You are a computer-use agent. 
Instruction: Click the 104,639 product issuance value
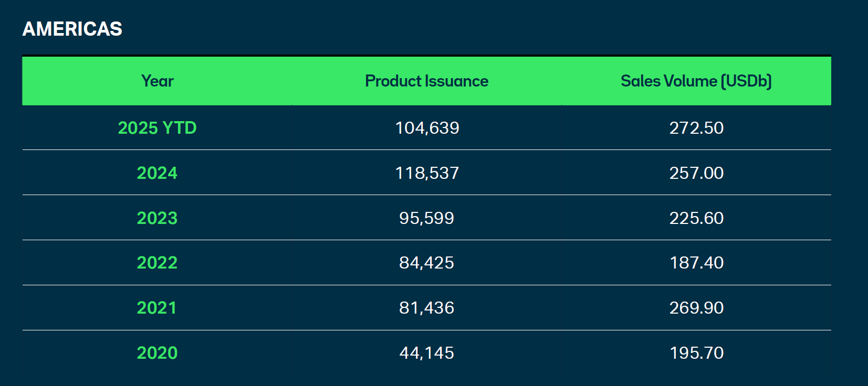tap(427, 128)
